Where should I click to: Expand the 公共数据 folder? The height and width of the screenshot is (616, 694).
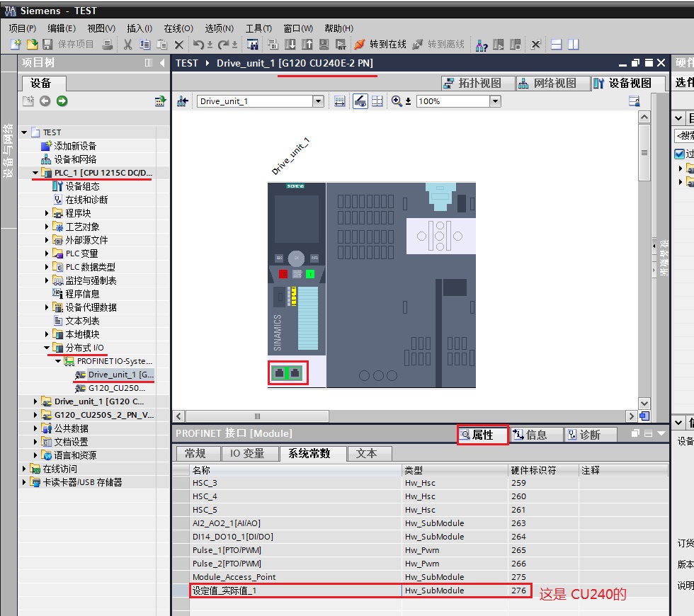point(35,428)
